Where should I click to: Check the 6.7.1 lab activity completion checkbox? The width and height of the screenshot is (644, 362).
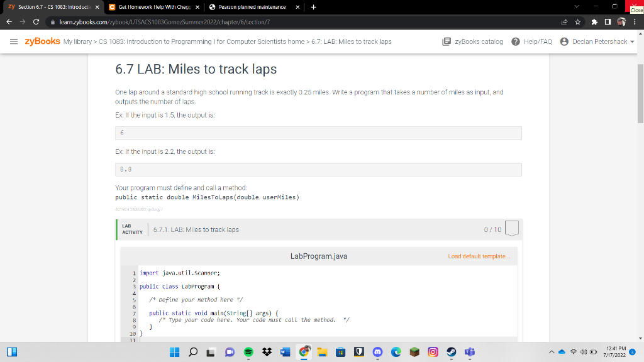tap(511, 228)
